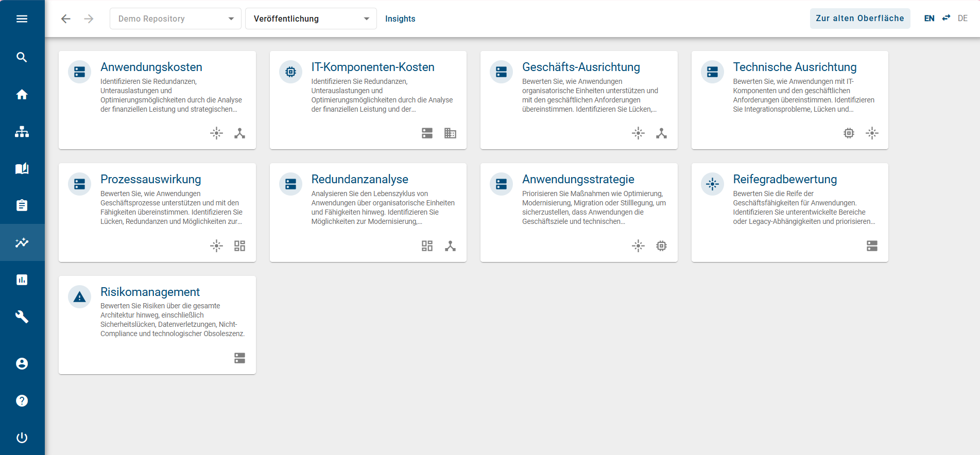Switch language to EN
This screenshot has width=980, height=455.
coord(929,19)
